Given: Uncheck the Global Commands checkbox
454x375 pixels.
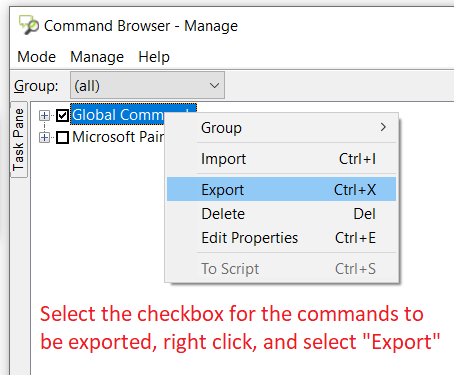Looking at the screenshot, I should tap(62, 116).
